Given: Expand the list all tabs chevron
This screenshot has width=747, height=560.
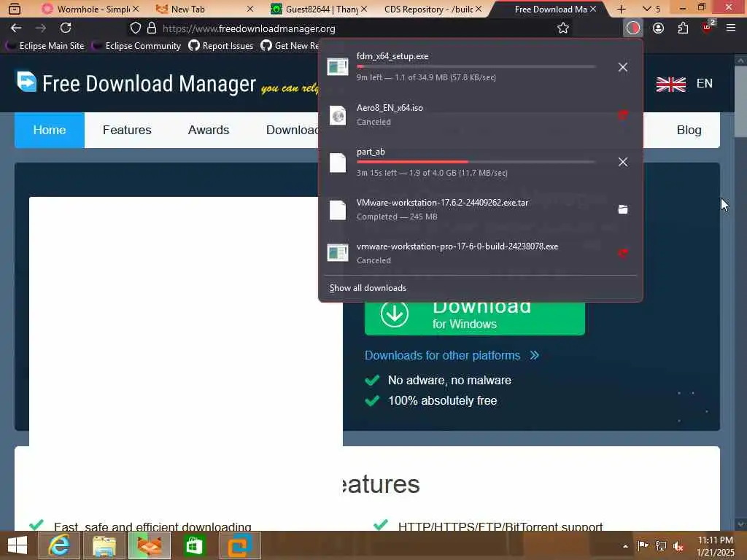Looking at the screenshot, I should coord(646,9).
